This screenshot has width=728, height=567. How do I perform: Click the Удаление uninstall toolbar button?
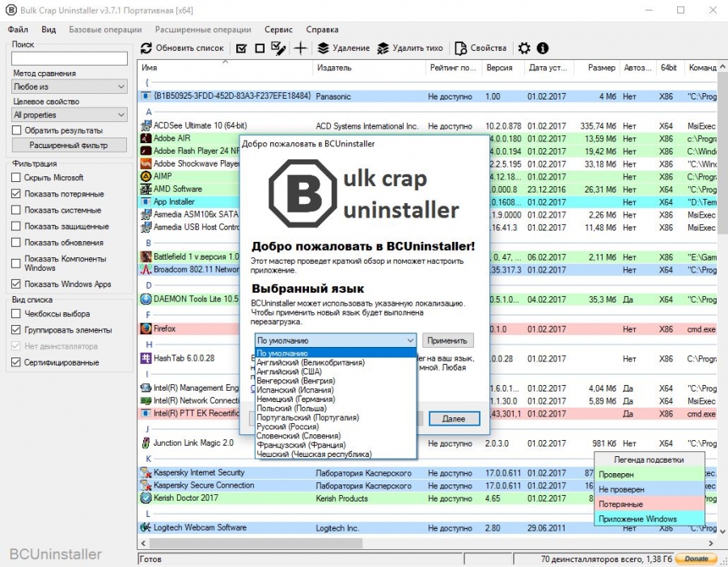343,49
